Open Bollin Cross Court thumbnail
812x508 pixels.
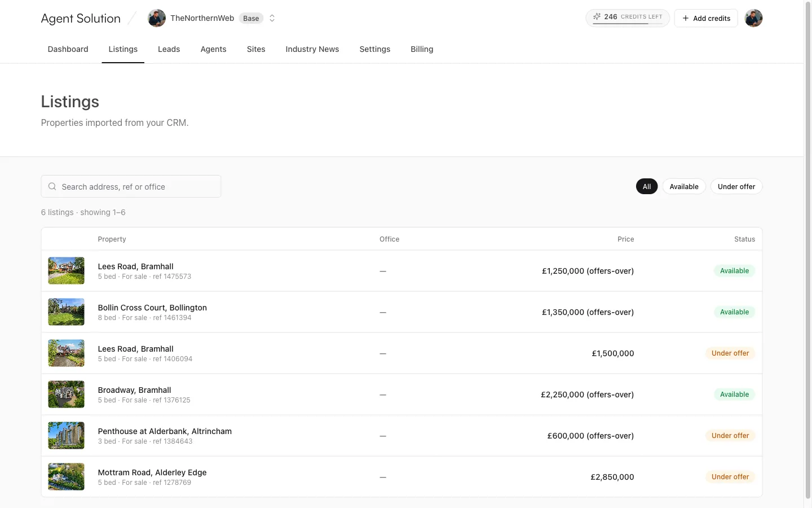tap(66, 312)
